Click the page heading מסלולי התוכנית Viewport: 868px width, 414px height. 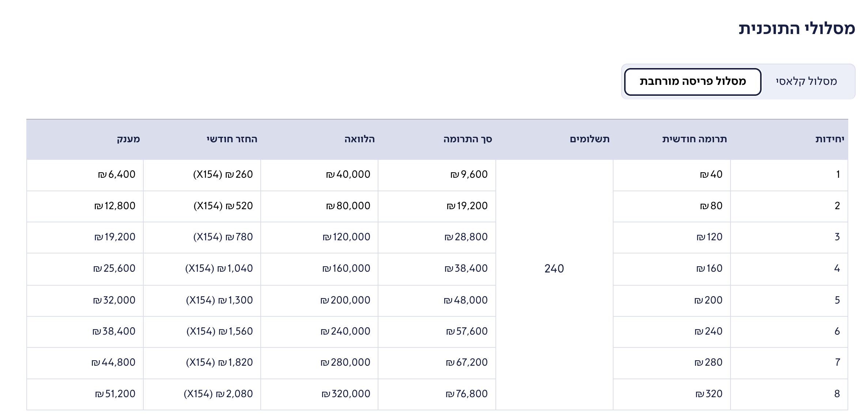[x=796, y=29]
